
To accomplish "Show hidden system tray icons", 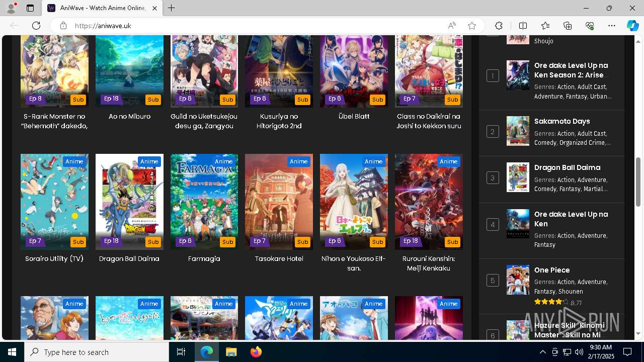I will point(542,352).
